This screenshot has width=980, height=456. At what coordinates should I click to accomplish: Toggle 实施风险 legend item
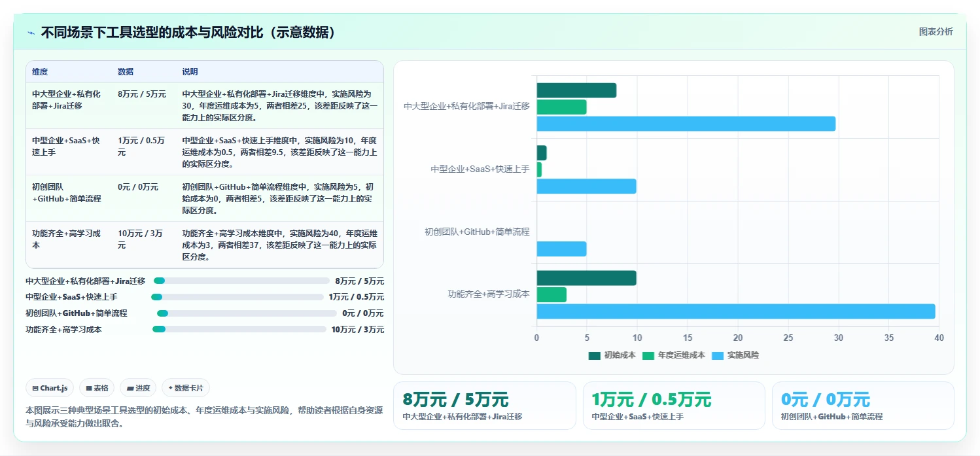(x=735, y=355)
